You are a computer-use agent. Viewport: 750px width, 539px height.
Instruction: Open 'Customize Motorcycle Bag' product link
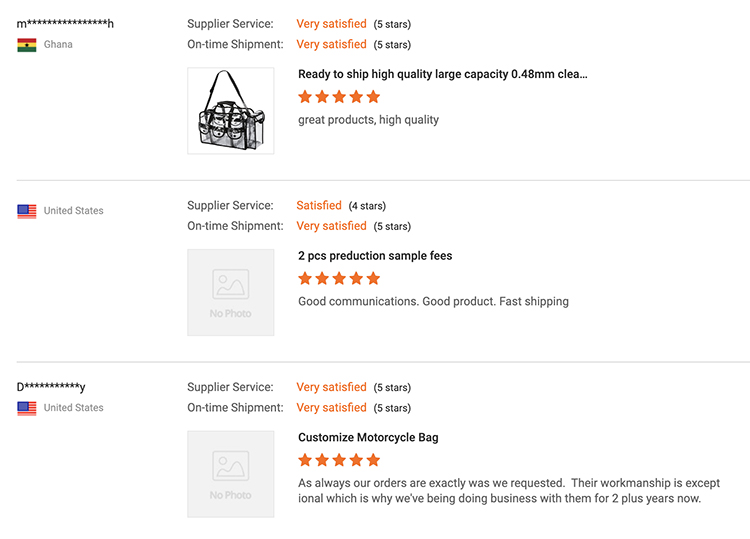click(x=368, y=438)
